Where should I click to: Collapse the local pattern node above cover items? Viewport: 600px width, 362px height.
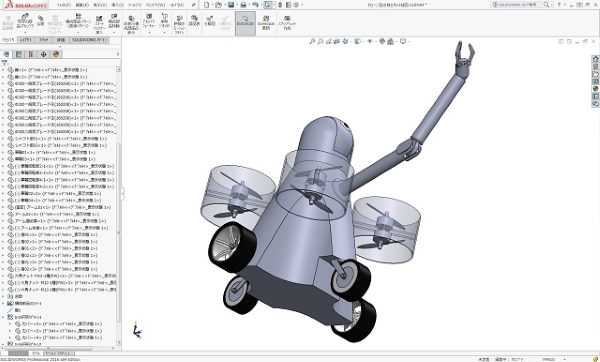click(3, 317)
